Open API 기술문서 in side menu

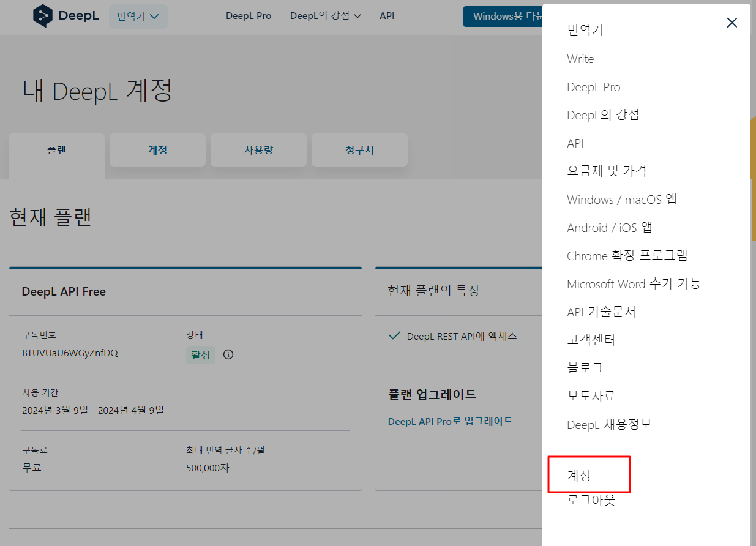click(x=602, y=312)
